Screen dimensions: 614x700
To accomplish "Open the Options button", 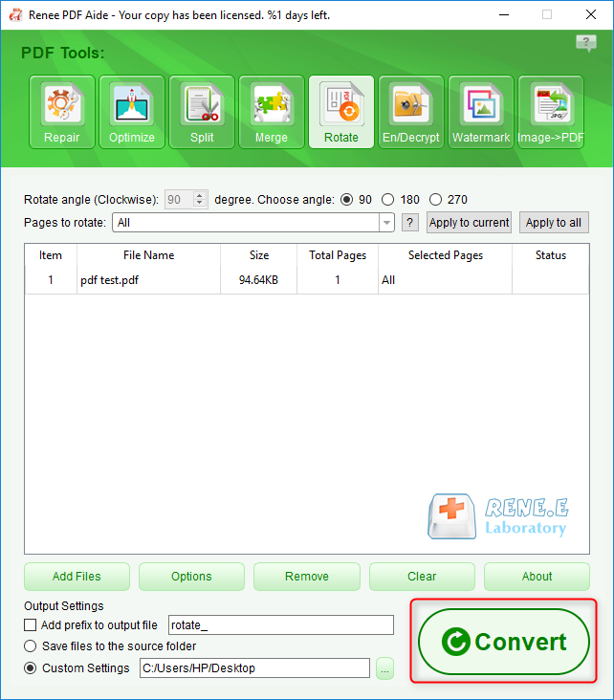I will tap(191, 577).
